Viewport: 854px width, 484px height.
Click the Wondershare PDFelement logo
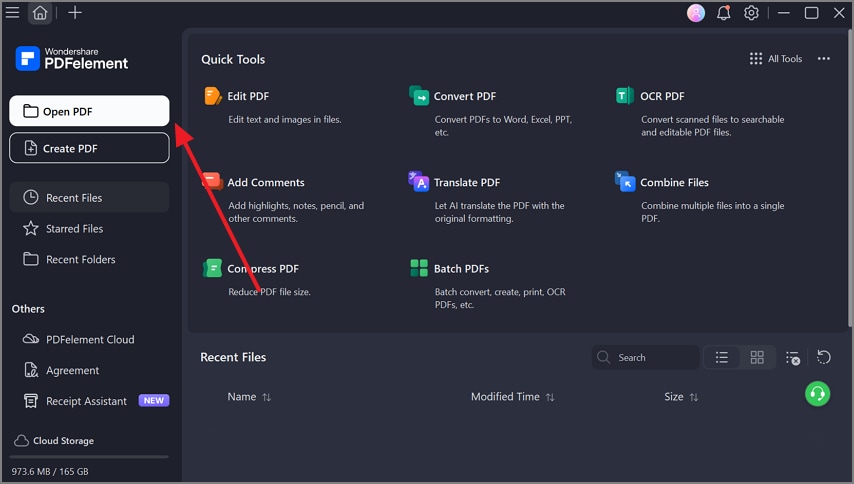point(72,58)
